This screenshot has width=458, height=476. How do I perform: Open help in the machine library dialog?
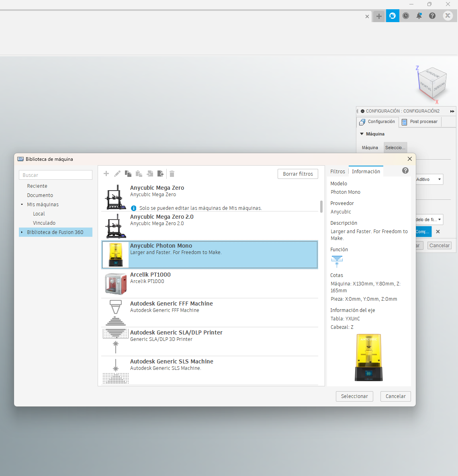tap(405, 170)
